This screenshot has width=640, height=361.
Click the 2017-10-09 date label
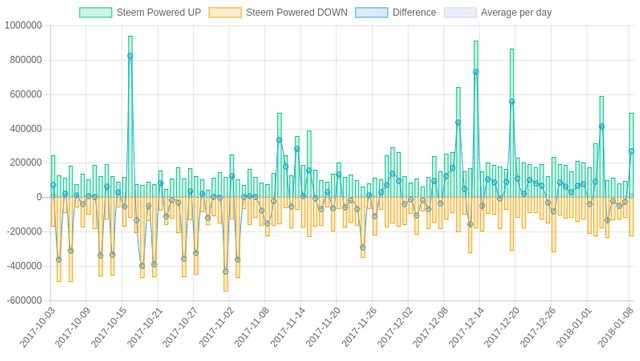[x=72, y=328]
